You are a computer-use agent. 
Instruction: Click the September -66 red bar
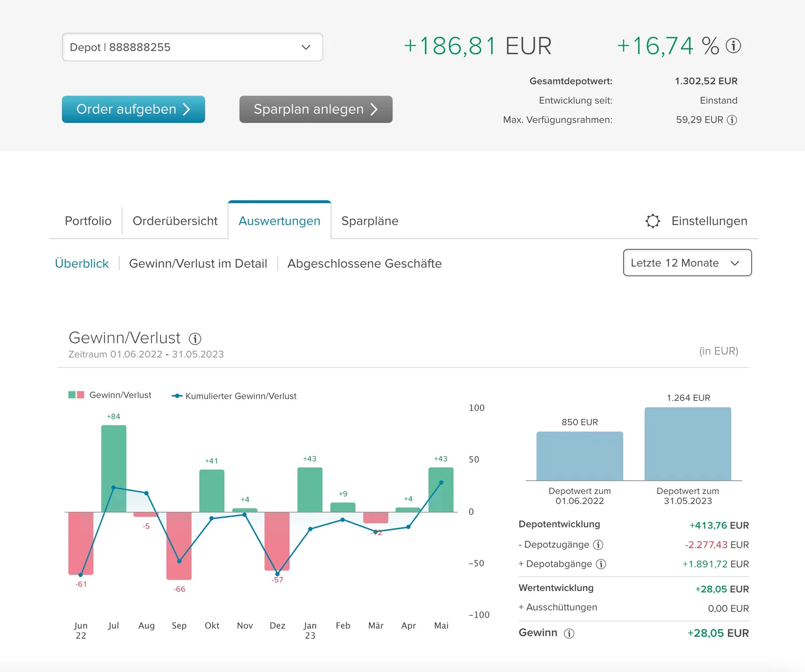click(179, 546)
